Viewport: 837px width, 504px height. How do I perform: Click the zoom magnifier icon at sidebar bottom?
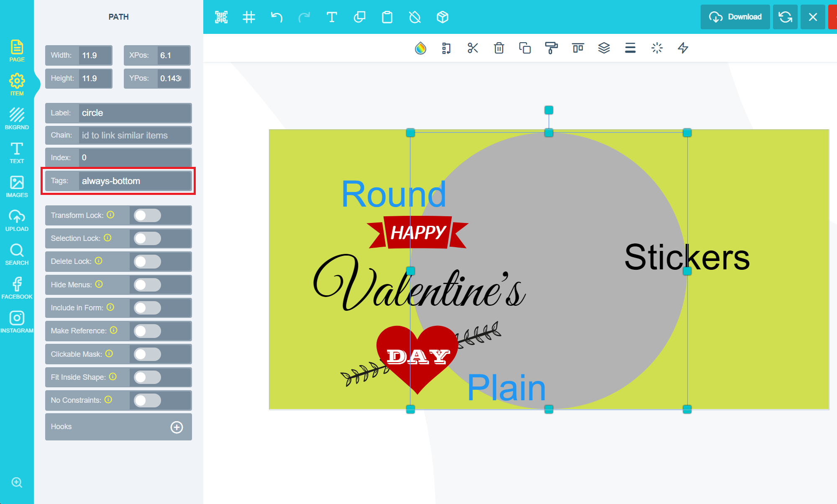(x=17, y=483)
